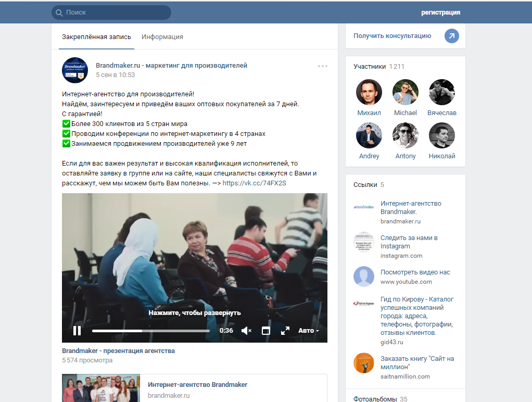This screenshot has height=402, width=532.
Task: Click the magnifier search icon
Action: tap(59, 13)
